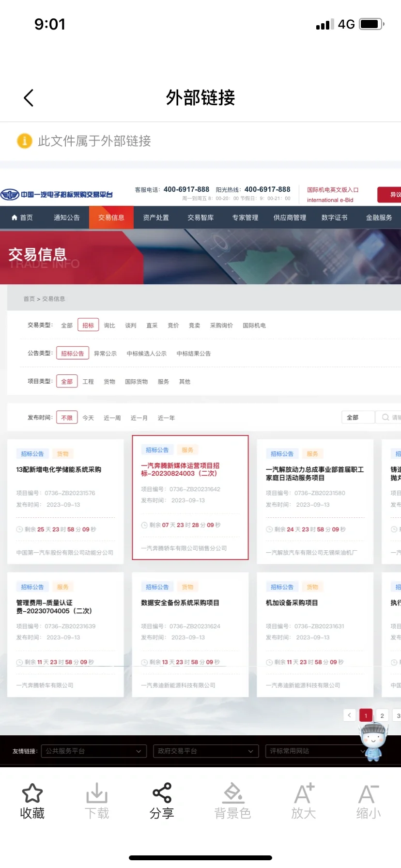Image resolution: width=401 pixels, height=868 pixels.
Task: Tap the 放大 text enlarge icon
Action: (304, 793)
